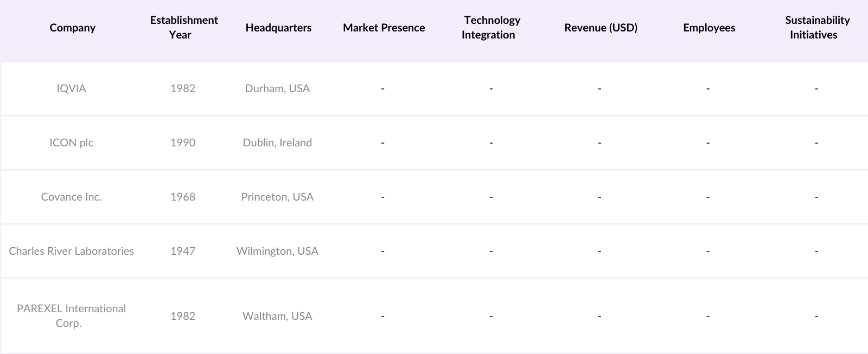This screenshot has width=868, height=354.
Task: Select the Covance Inc. cell
Action: [72, 197]
